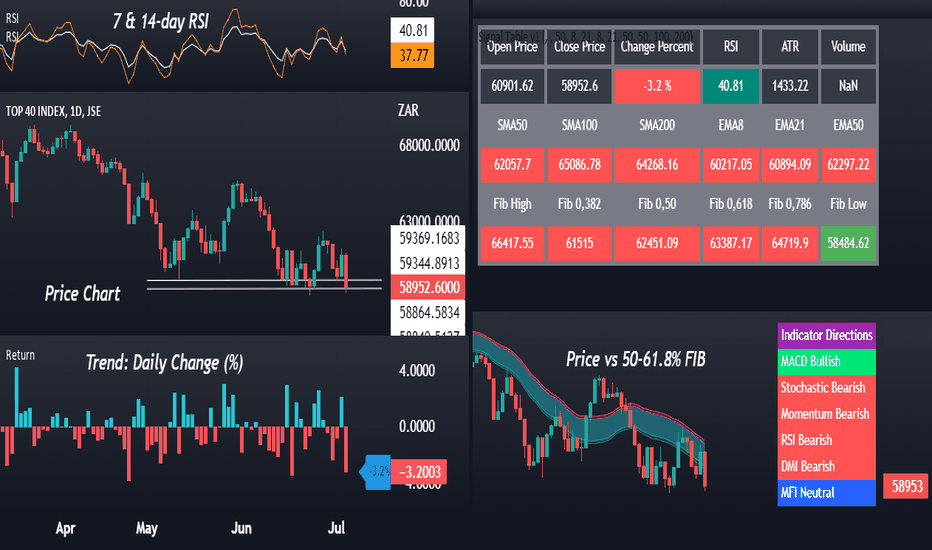Click the Trend: Daily Change (%) annotation
The width and height of the screenshot is (932, 550).
pyautogui.click(x=165, y=363)
